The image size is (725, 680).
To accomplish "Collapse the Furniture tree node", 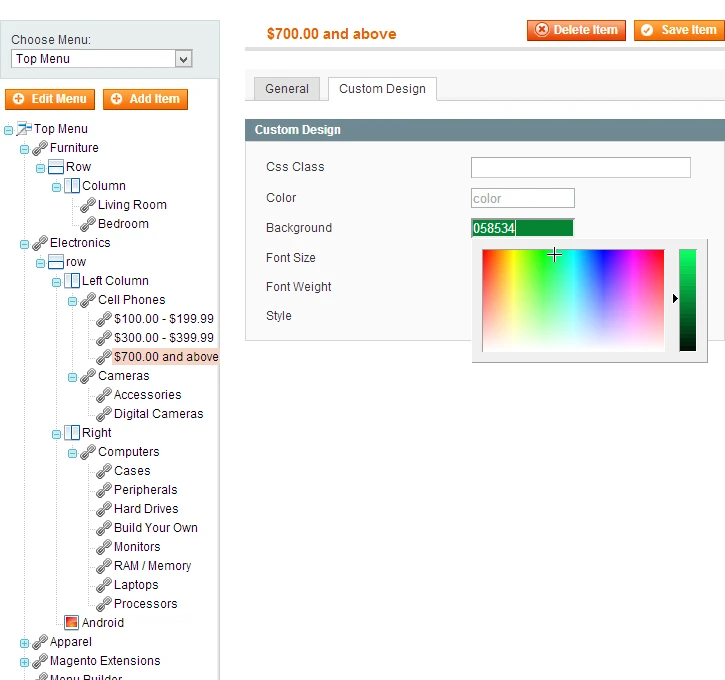I will click(25, 148).
